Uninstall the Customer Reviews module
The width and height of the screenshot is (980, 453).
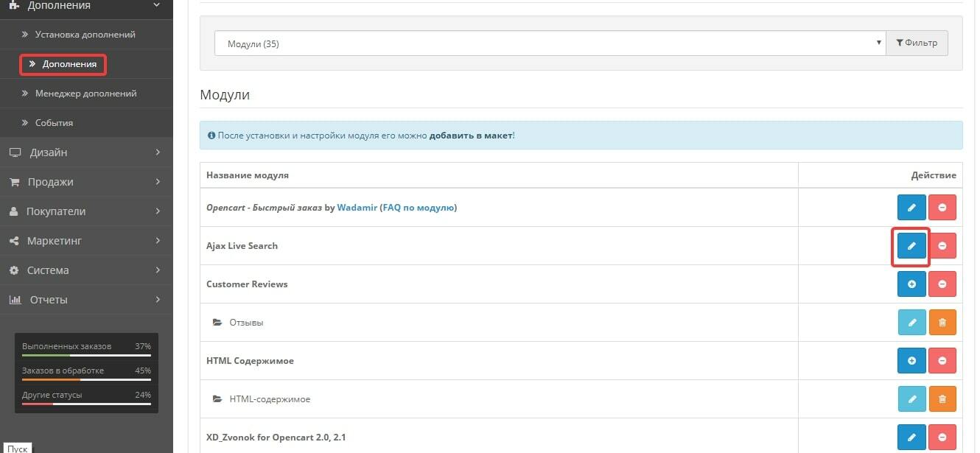coord(942,284)
